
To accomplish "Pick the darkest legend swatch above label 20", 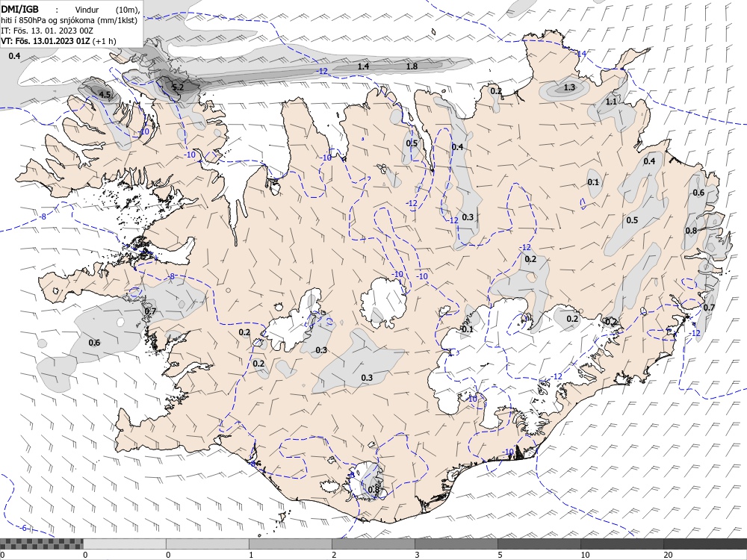I will tap(705, 544).
